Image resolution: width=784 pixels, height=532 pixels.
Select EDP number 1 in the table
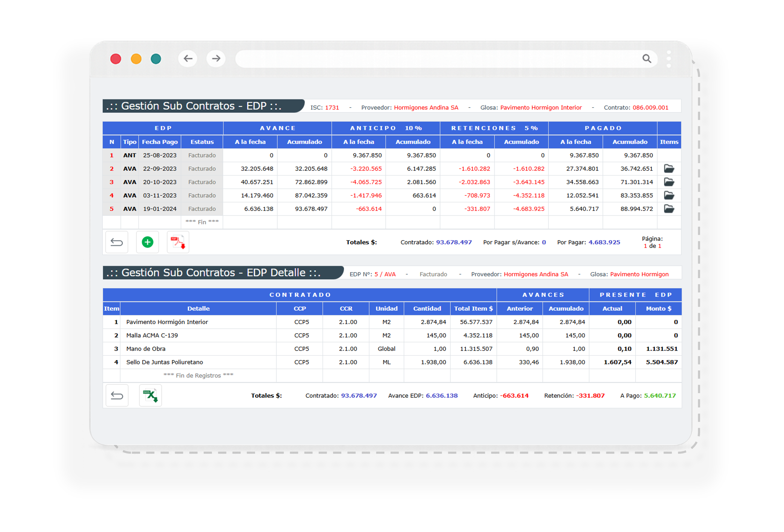(x=112, y=156)
